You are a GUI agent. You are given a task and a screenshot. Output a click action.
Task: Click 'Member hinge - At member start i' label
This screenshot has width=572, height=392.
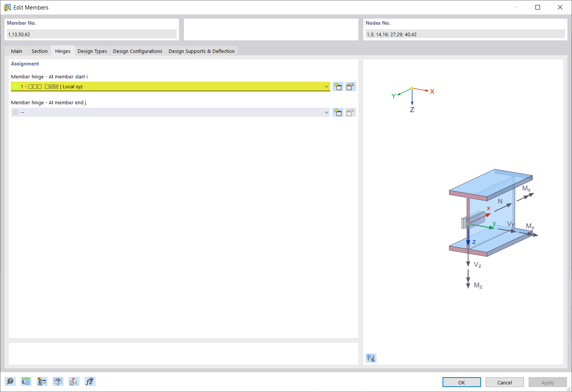coord(49,76)
